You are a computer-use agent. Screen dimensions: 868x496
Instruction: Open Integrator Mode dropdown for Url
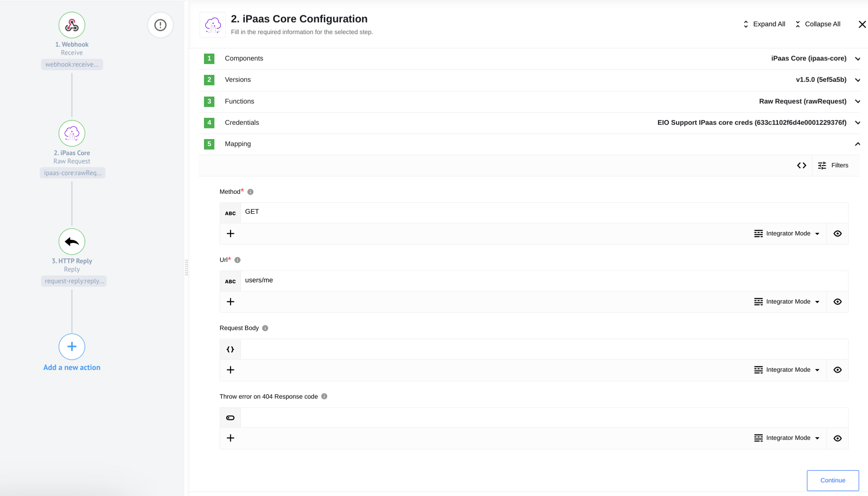(x=787, y=301)
